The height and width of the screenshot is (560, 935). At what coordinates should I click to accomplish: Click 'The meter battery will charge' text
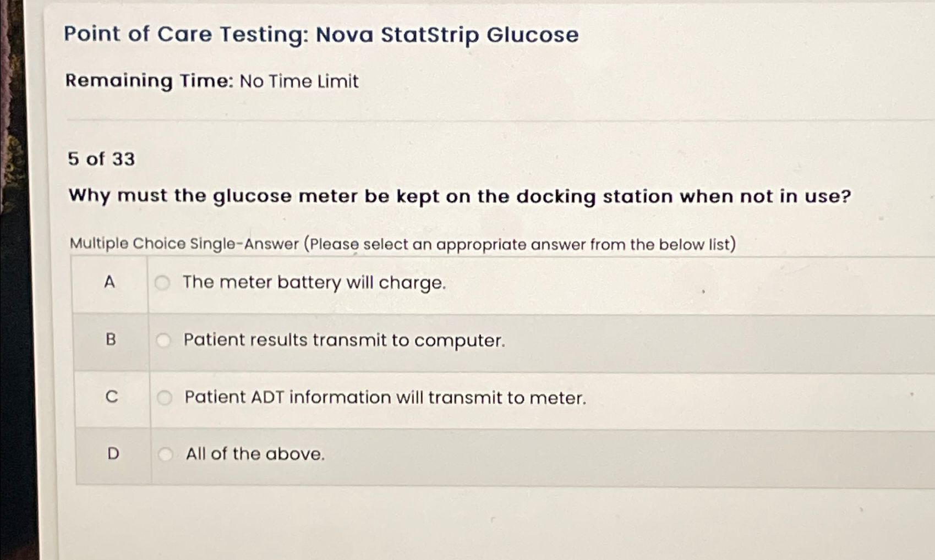314,283
